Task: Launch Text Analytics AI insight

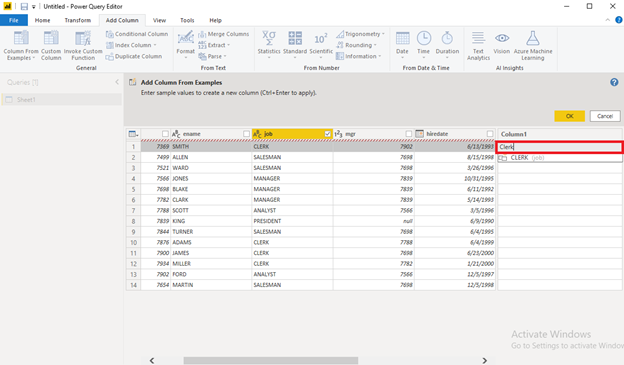Action: [478, 45]
